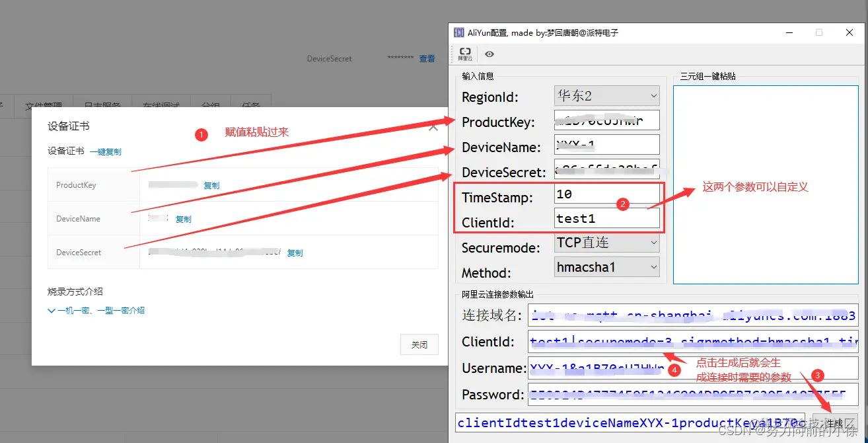Click the 三元组一键粘贴 paste text area
Viewport: 868px width, 443px height.
point(766,184)
